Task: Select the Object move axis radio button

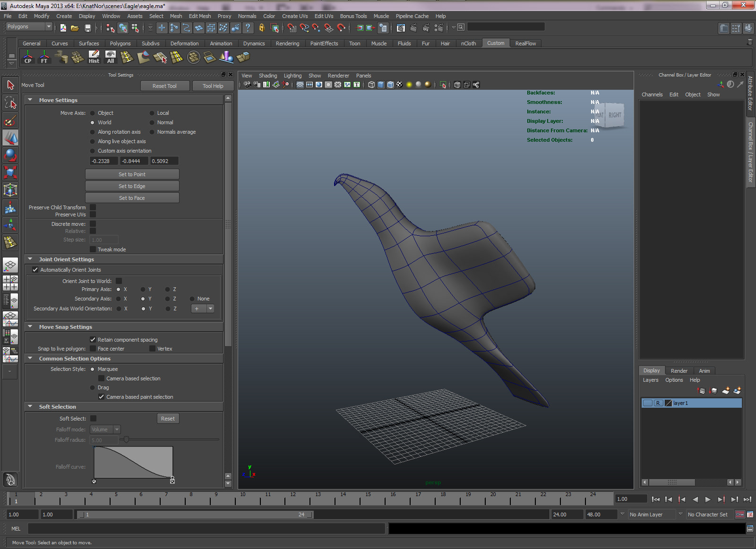Action: (93, 113)
